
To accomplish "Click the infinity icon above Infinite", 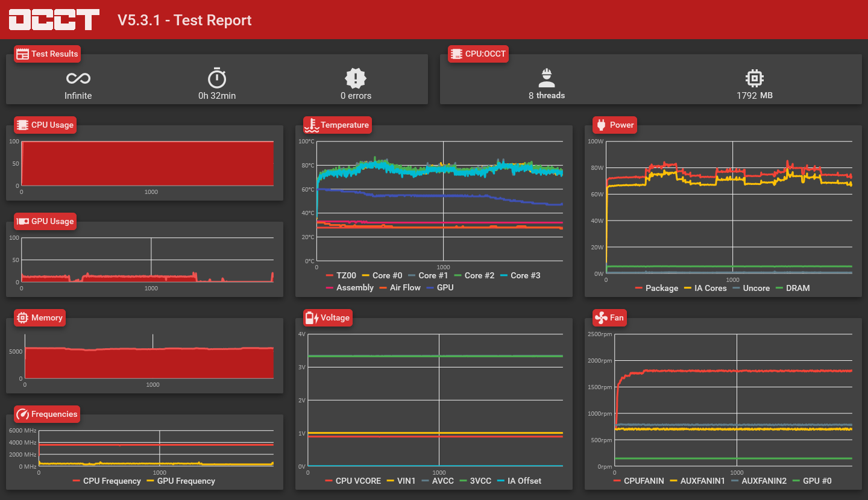I will [x=78, y=78].
